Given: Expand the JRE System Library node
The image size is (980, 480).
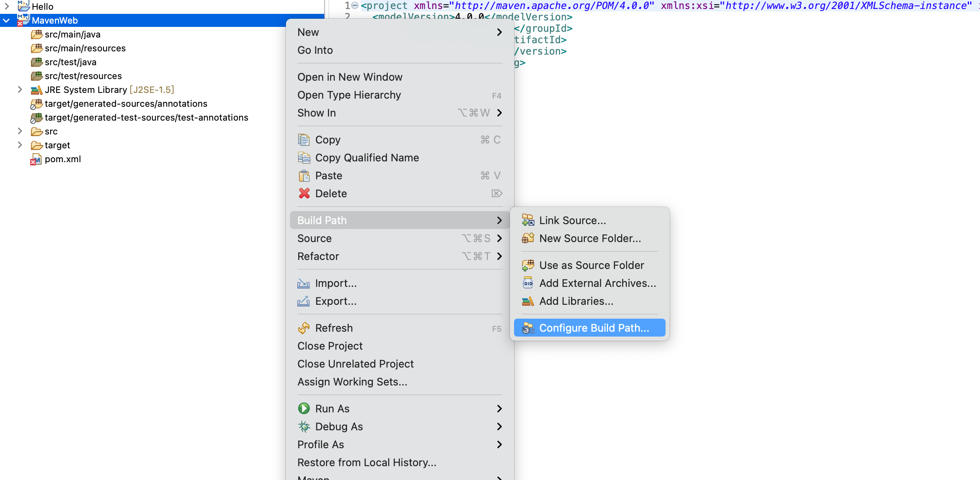Looking at the screenshot, I should pyautogui.click(x=20, y=90).
